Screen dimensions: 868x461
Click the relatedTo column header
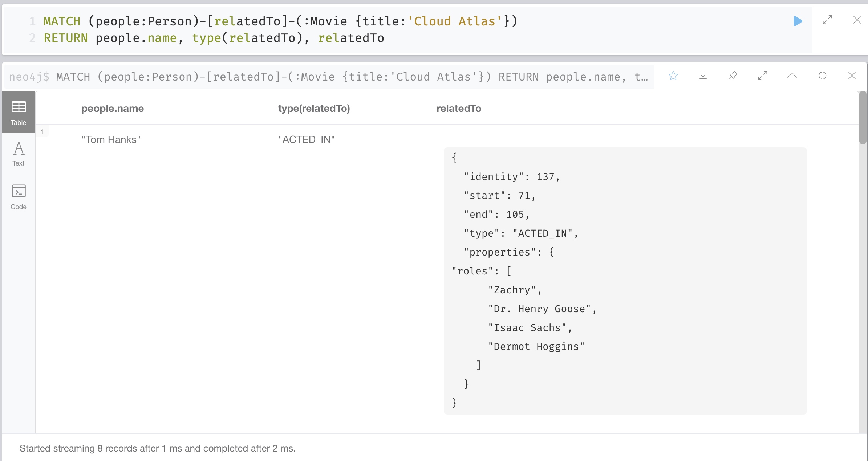click(x=458, y=109)
